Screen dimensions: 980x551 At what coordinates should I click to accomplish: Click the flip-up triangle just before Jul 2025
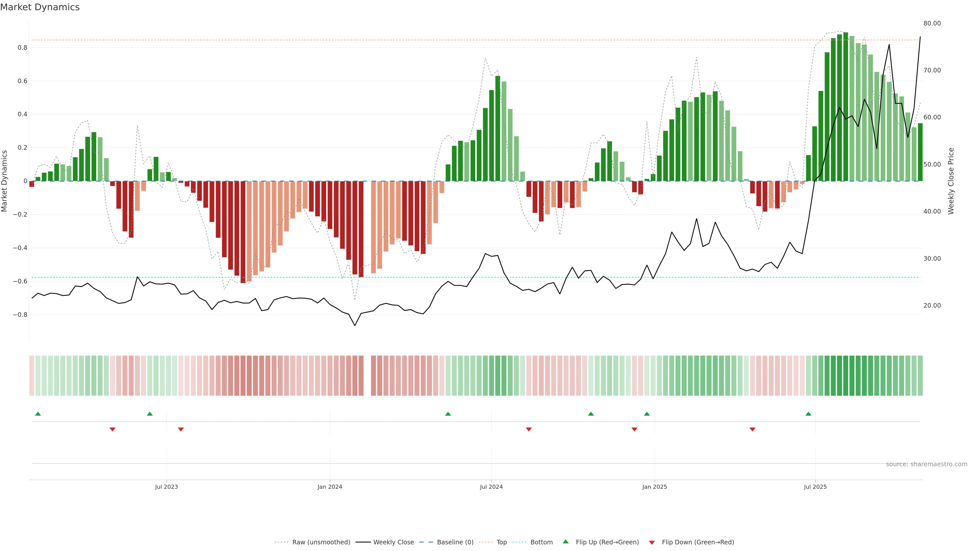(808, 414)
